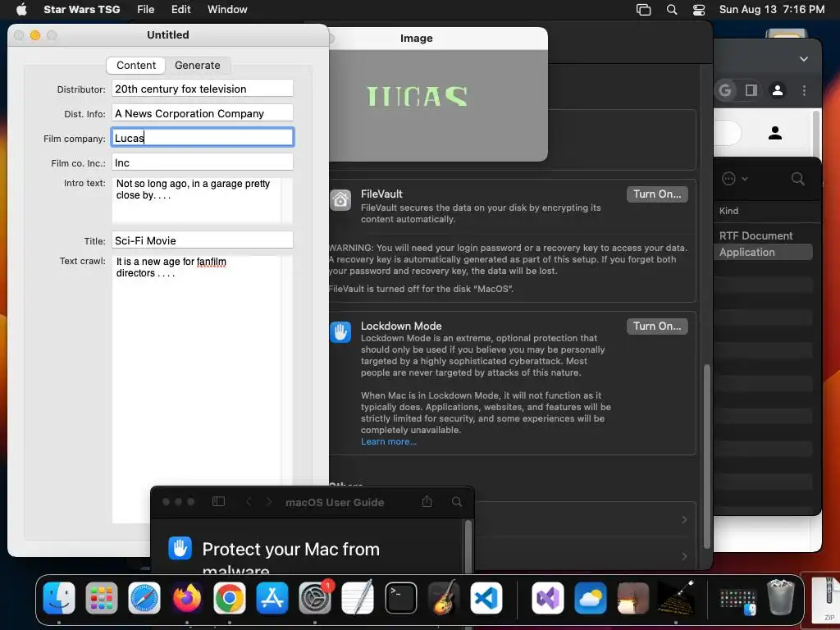
Task: Launch Safari from the dock
Action: [x=144, y=597]
